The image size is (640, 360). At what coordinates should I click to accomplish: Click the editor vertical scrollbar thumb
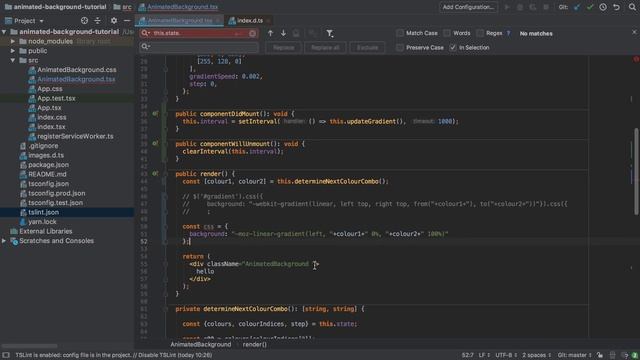[x=636, y=171]
